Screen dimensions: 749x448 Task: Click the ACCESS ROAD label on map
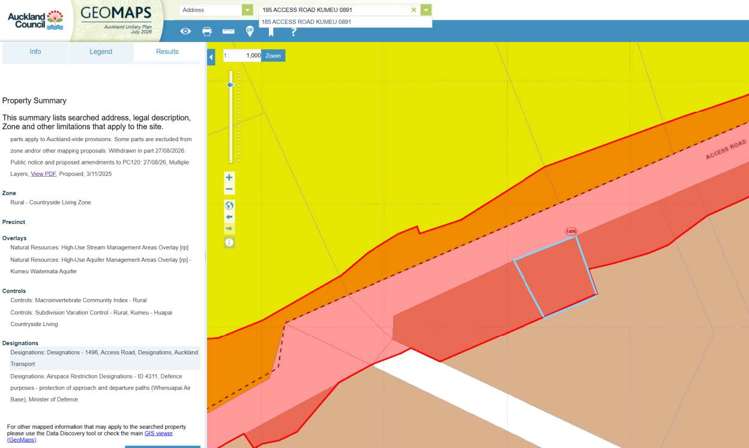726,150
